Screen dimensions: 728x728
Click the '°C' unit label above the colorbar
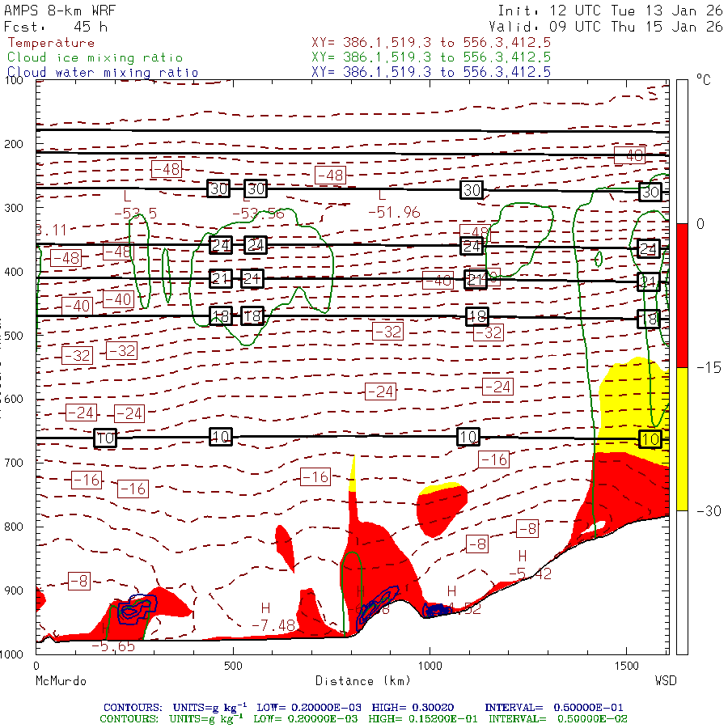704,80
